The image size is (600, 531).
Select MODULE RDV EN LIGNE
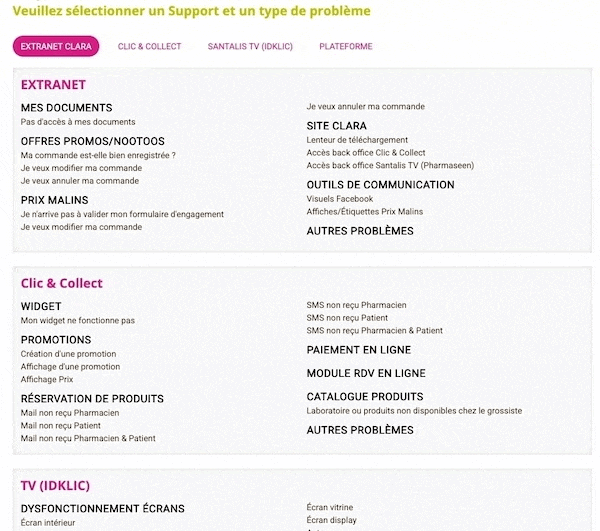366,373
